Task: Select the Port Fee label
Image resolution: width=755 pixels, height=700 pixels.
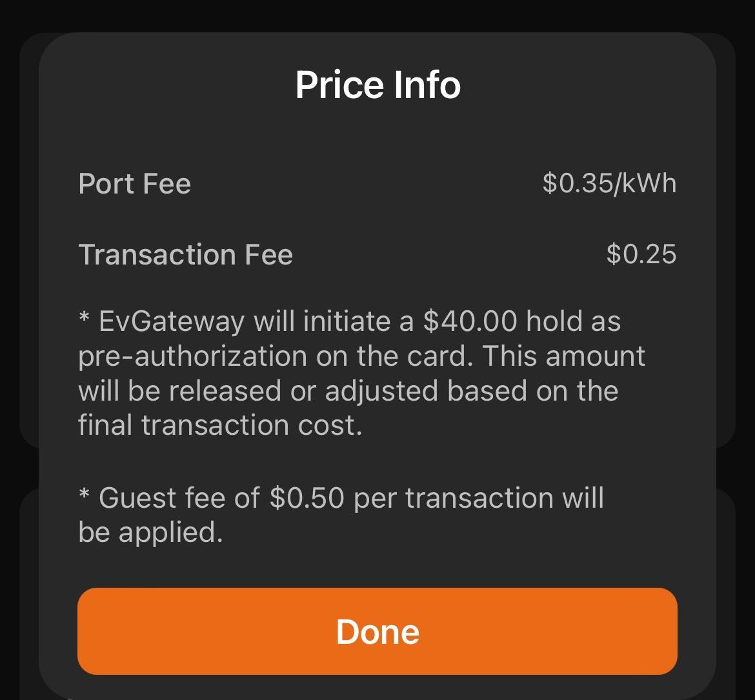Action: click(x=134, y=184)
